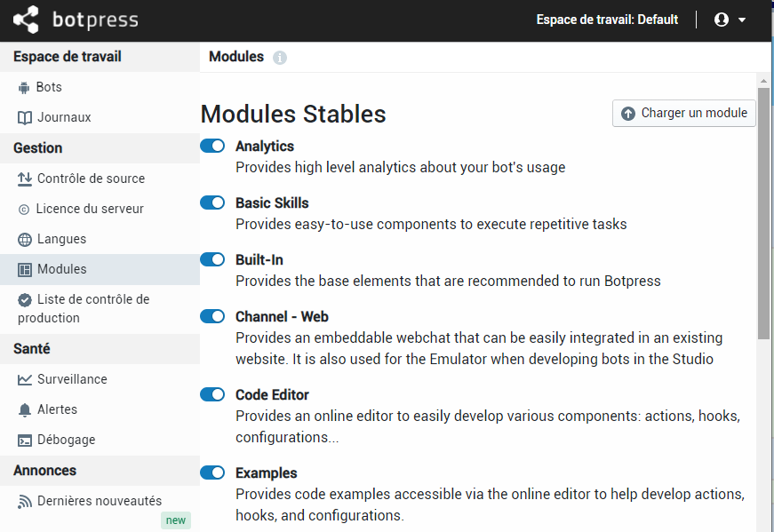Click the Langues globe icon
Image resolution: width=774 pixels, height=532 pixels.
[24, 240]
